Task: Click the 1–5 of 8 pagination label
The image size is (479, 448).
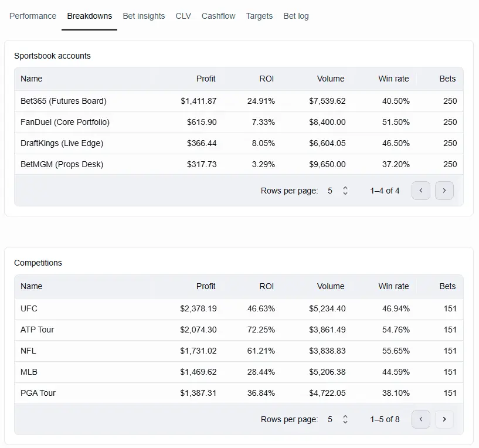Action: pos(385,419)
